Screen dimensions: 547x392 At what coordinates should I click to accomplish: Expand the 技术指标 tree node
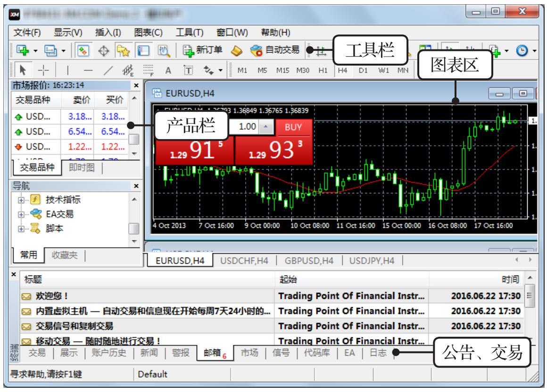(19, 199)
